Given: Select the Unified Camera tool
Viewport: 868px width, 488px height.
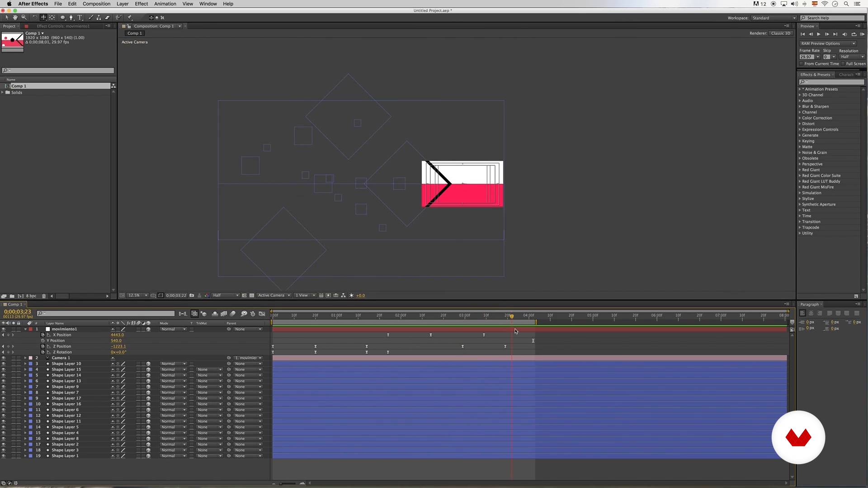Looking at the screenshot, I should pyautogui.click(x=43, y=18).
